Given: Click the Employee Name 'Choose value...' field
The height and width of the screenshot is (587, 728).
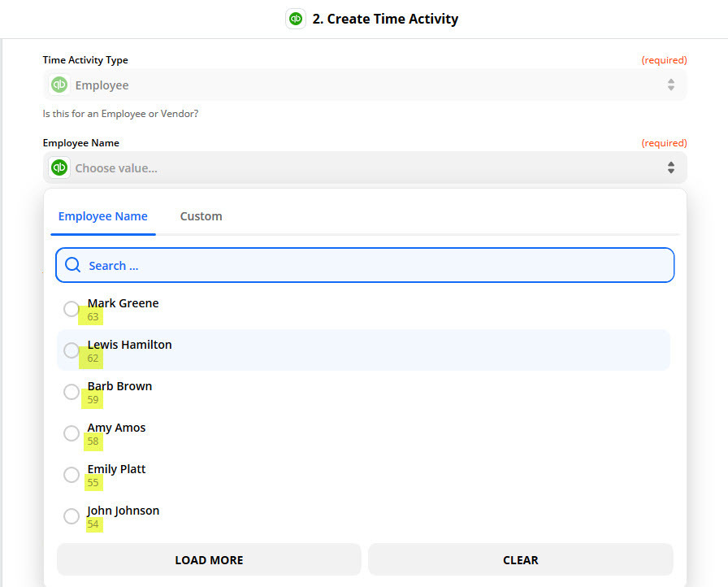Looking at the screenshot, I should click(x=365, y=167).
